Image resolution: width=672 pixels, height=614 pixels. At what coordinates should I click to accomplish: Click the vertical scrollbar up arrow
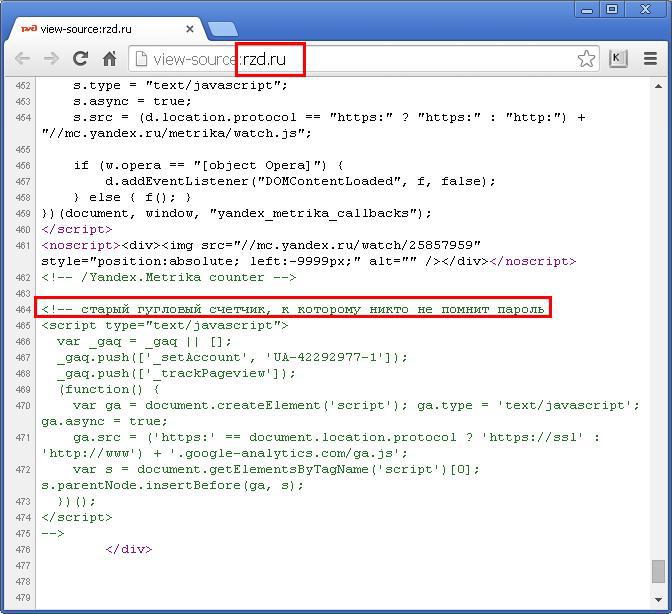[658, 86]
